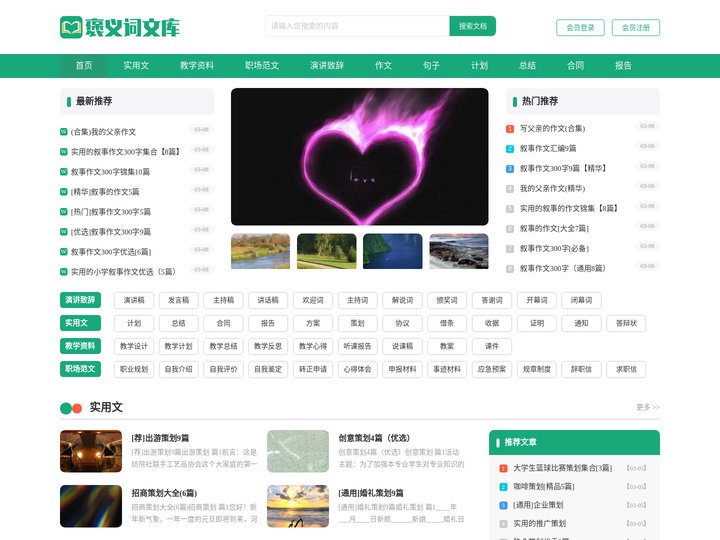
Task: Open the 应急预案 tag
Action: [492, 369]
